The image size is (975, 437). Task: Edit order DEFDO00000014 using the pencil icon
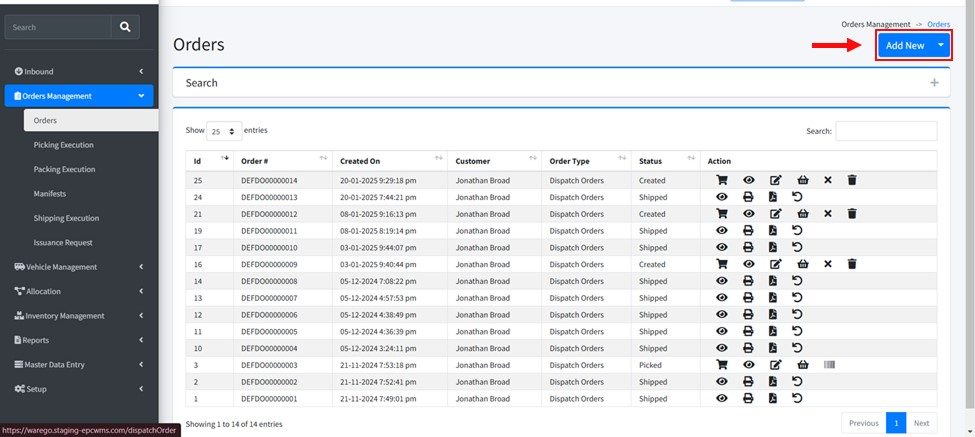tap(775, 180)
